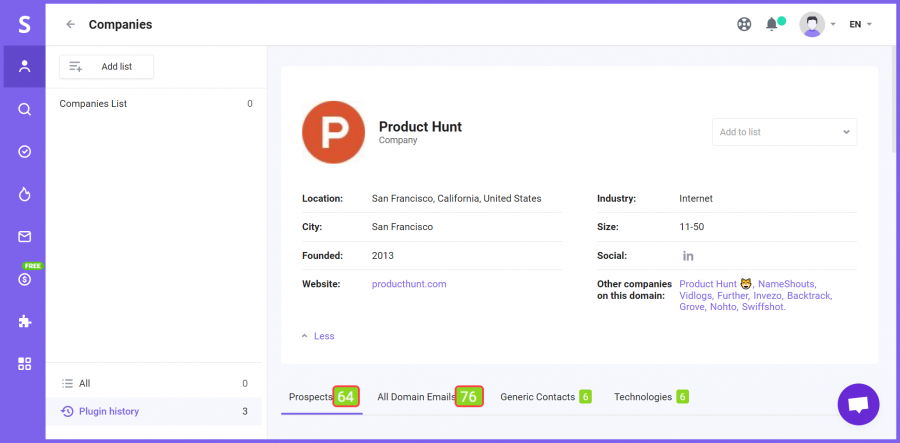Click the Add list button

click(106, 67)
